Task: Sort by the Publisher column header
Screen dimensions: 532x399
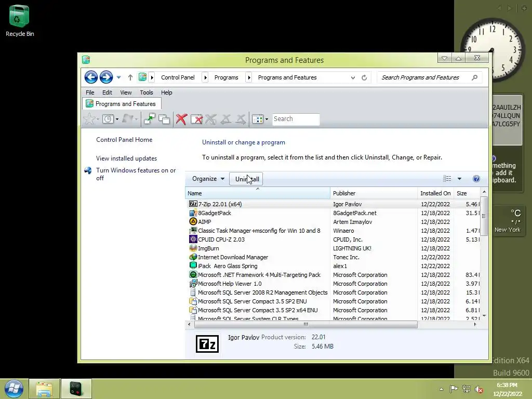Action: [x=374, y=193]
